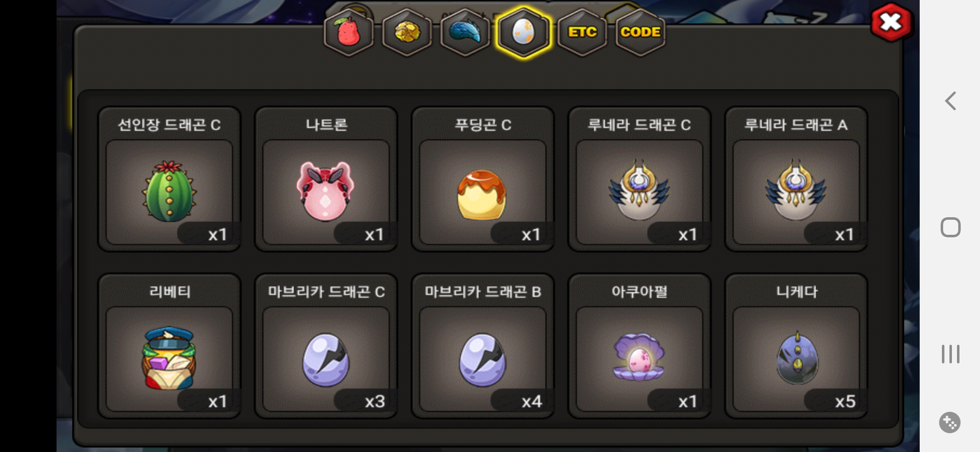This screenshot has height=452, width=980.
Task: Choose the 아쿠아펄 clam shell egg
Action: [x=640, y=346]
